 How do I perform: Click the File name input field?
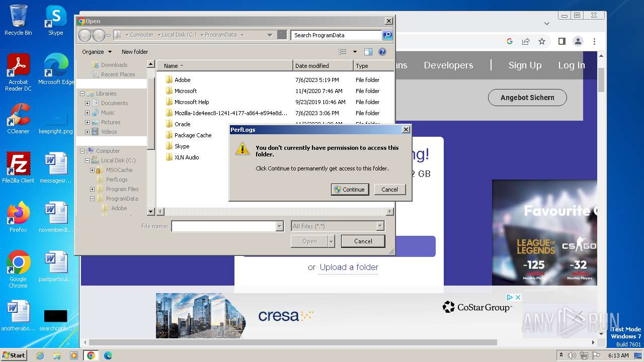(224, 226)
